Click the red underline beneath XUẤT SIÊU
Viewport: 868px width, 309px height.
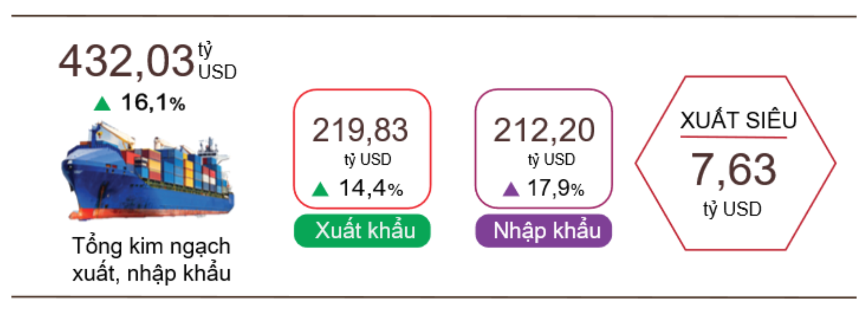tap(733, 138)
